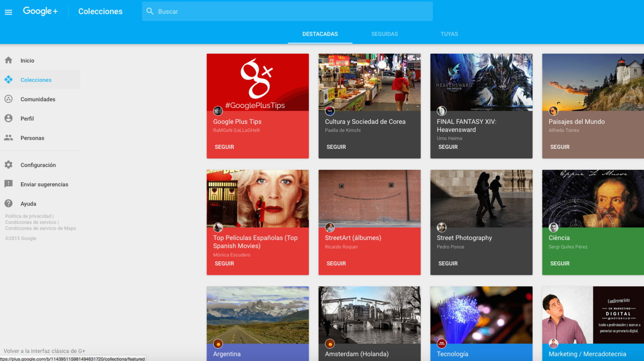
Task: Click the BBC Mundo avatar on Tecnología
Action: 441,344
